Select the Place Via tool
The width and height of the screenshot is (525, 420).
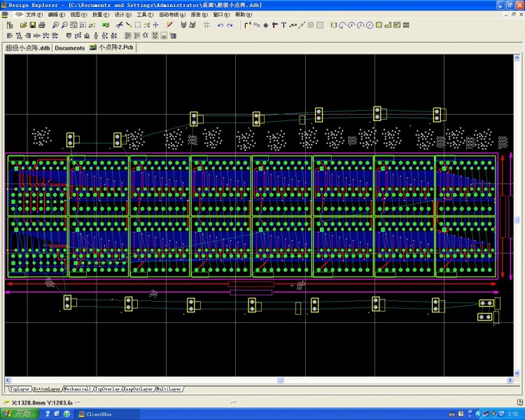click(x=265, y=25)
